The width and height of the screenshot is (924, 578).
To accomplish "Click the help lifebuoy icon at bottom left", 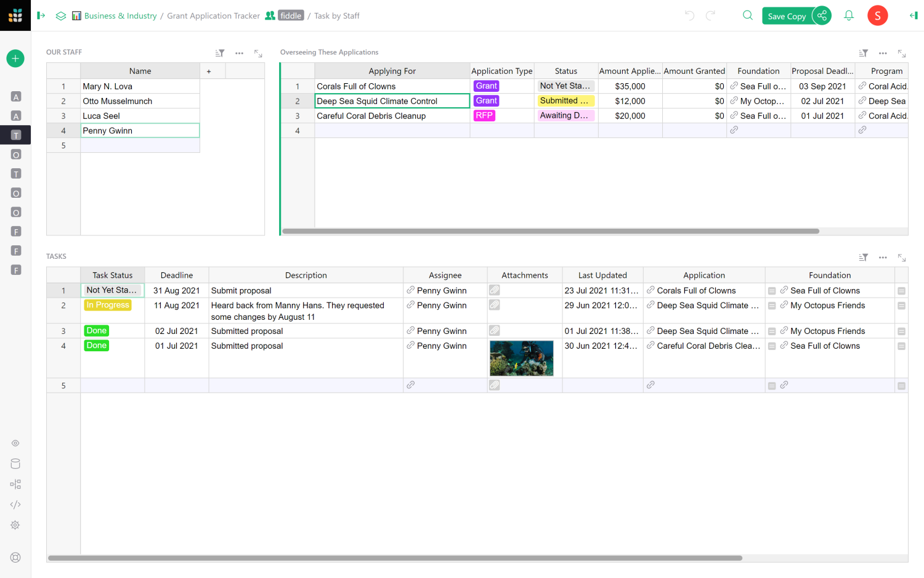I will (x=15, y=557).
